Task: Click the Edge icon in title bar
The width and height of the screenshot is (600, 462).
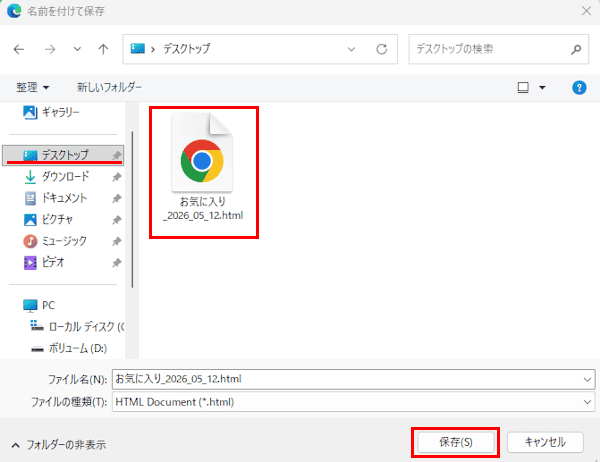Action: tap(14, 11)
